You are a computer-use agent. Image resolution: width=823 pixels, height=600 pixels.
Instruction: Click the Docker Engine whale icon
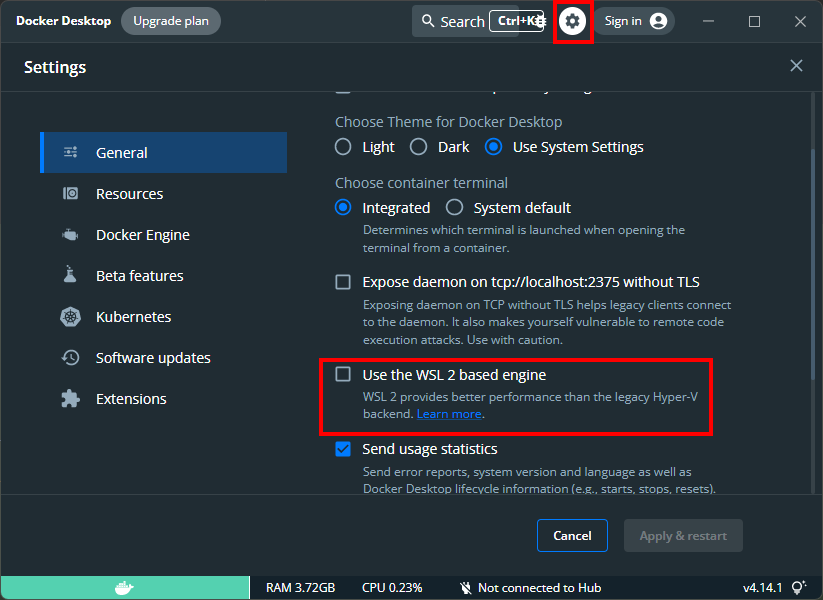click(x=70, y=235)
